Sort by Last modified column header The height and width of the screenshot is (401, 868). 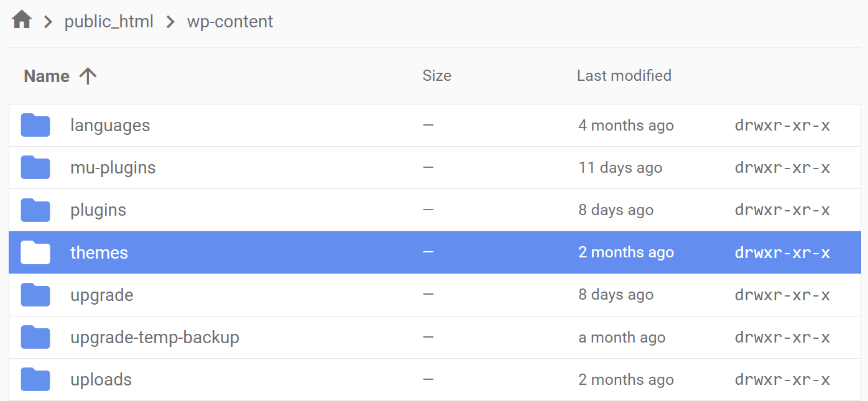click(624, 76)
